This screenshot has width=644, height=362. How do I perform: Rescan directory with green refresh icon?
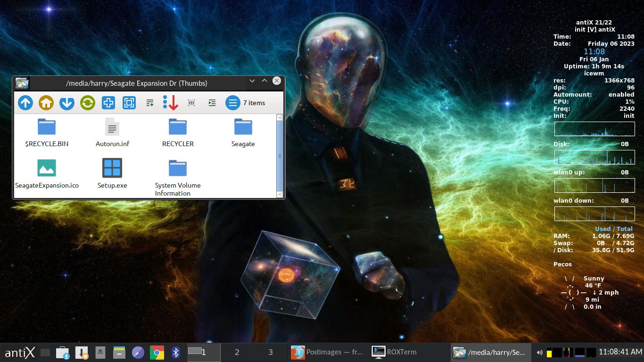pyautogui.click(x=88, y=103)
